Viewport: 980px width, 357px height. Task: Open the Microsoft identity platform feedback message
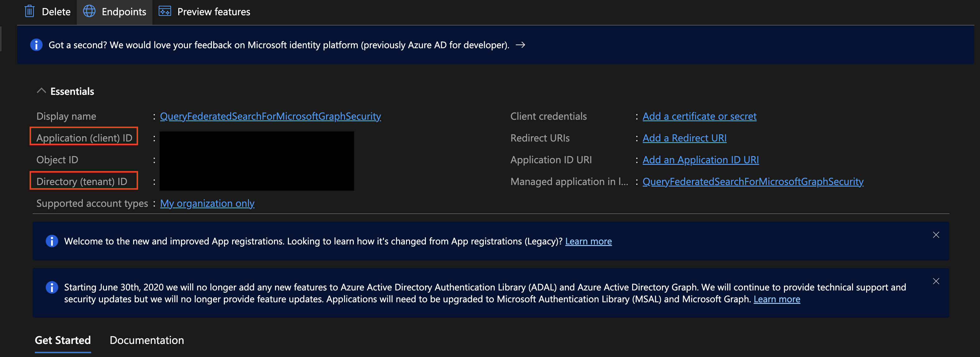[x=279, y=45]
